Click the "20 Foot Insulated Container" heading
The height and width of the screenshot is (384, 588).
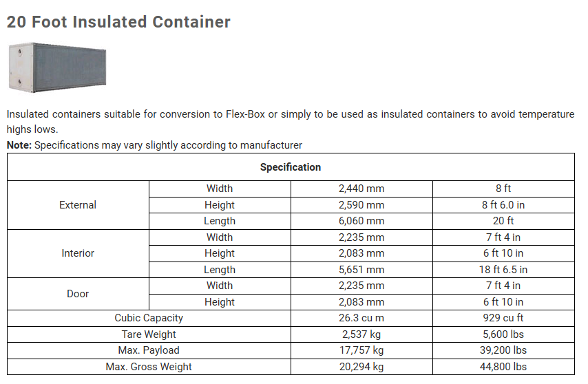[118, 22]
